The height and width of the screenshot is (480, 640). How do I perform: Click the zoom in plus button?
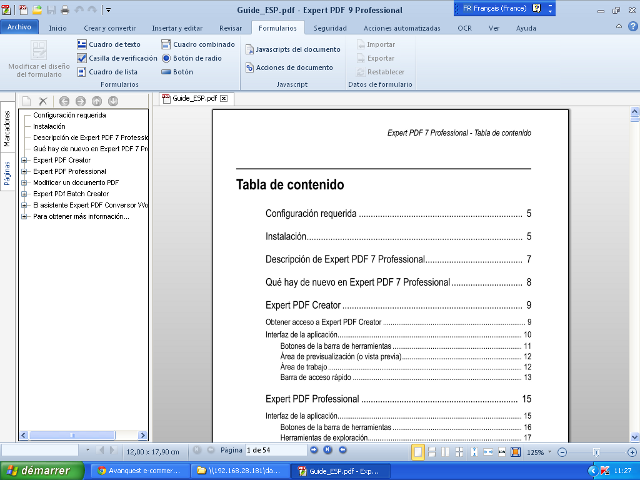click(x=632, y=452)
